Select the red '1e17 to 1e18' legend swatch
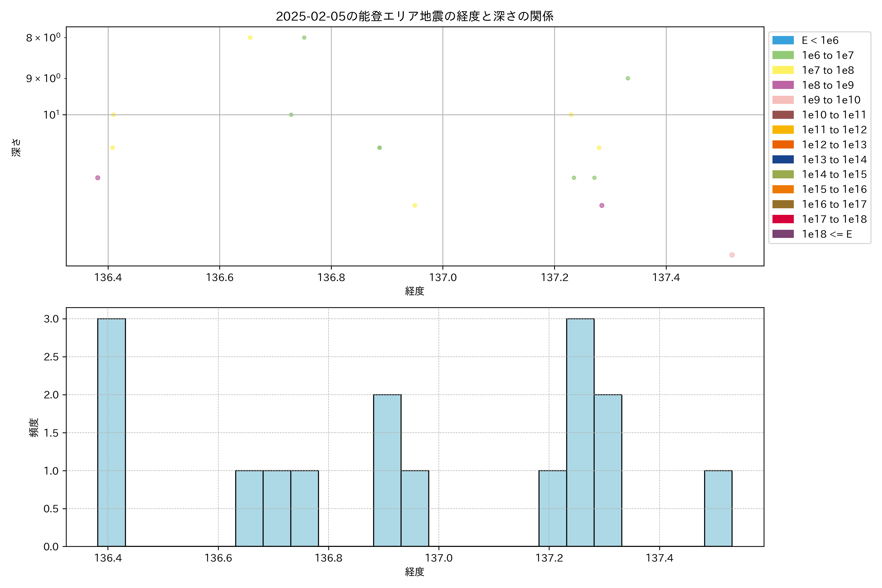The image size is (882, 588). 783,219
